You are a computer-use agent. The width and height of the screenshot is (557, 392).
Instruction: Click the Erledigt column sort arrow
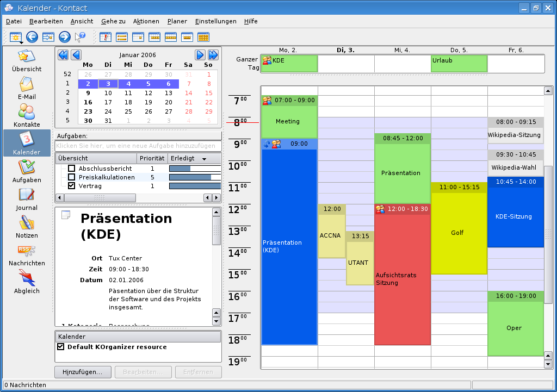[x=205, y=159]
